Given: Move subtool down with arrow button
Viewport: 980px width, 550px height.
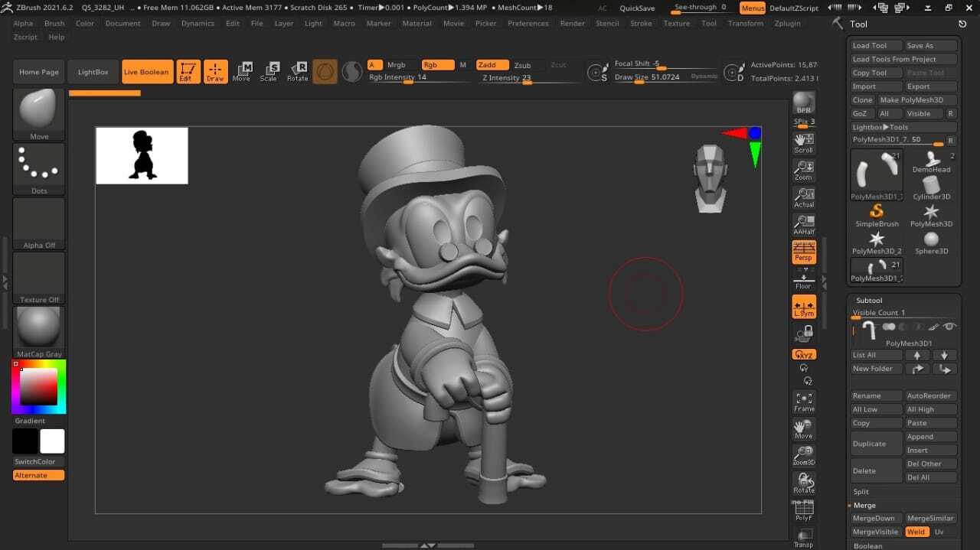Looking at the screenshot, I should pyautogui.click(x=945, y=355).
